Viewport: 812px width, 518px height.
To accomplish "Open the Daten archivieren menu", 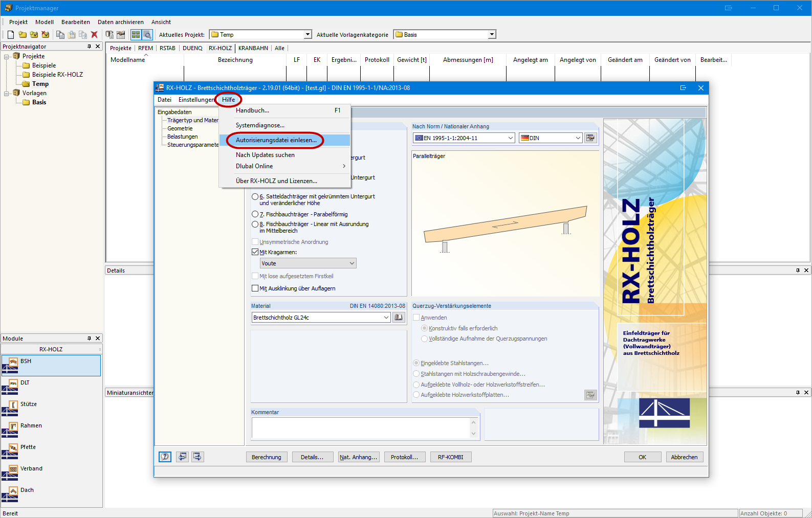I will tap(121, 22).
